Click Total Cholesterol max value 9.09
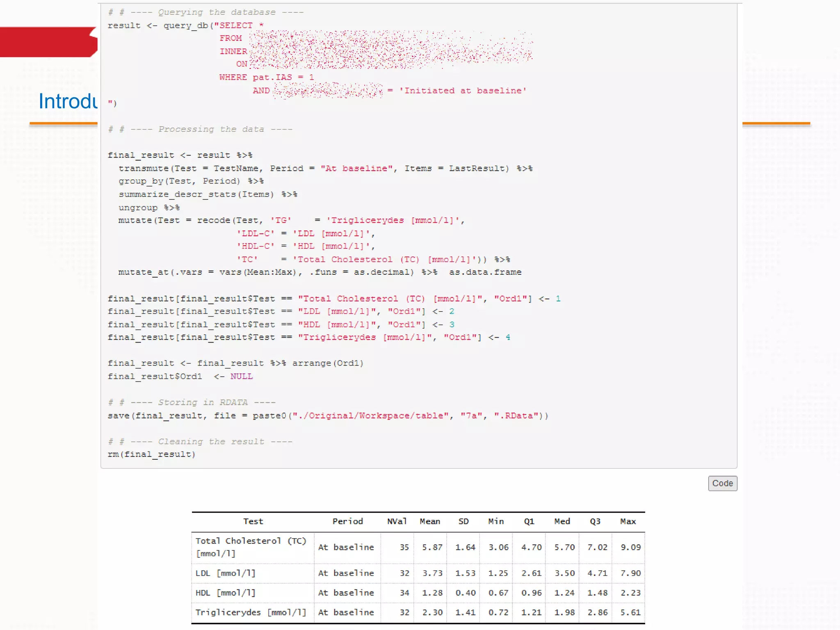 click(630, 547)
